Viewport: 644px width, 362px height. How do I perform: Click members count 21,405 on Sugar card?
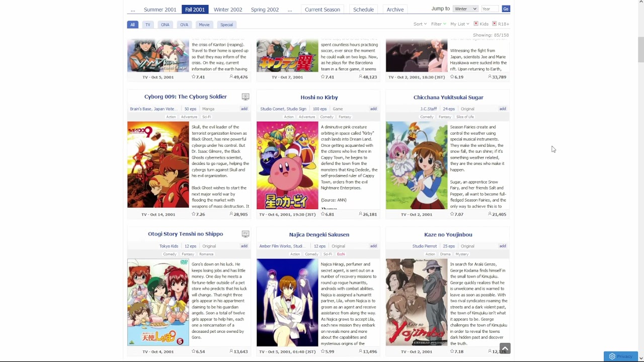[x=498, y=214]
